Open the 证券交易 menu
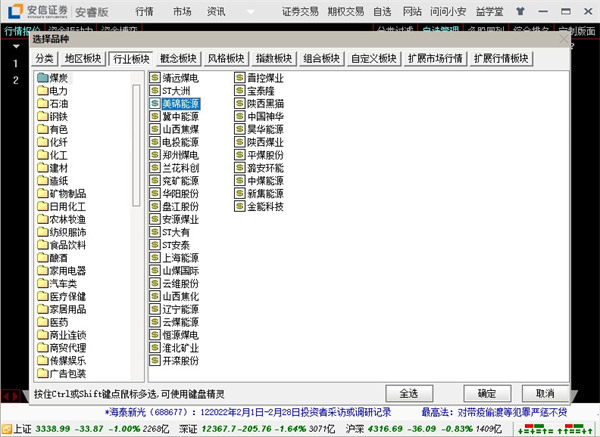The width and height of the screenshot is (600, 437). click(x=300, y=12)
